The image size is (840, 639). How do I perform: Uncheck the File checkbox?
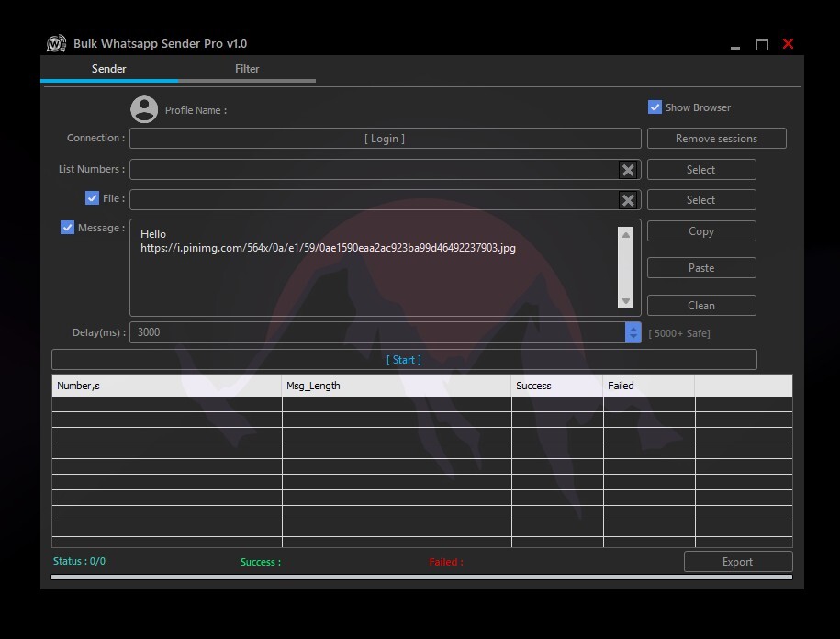tap(92, 198)
